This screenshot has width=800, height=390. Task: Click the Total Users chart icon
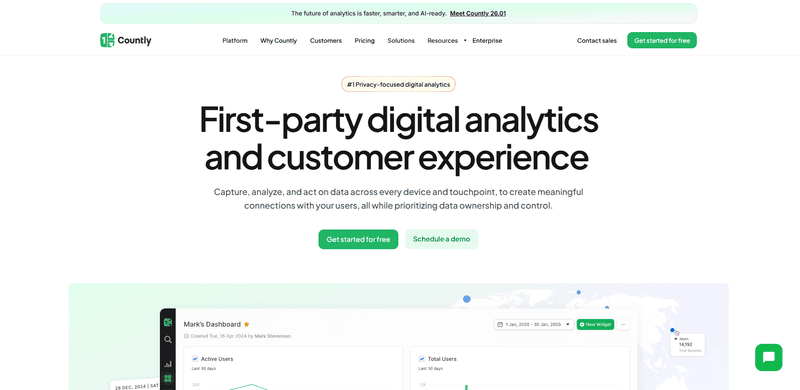(x=421, y=359)
